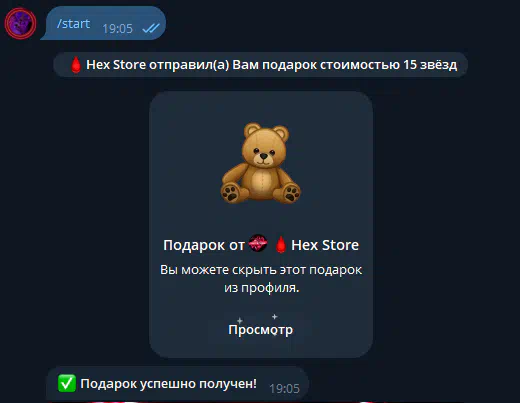Click the red drop emoji in the service message

click(x=76, y=65)
